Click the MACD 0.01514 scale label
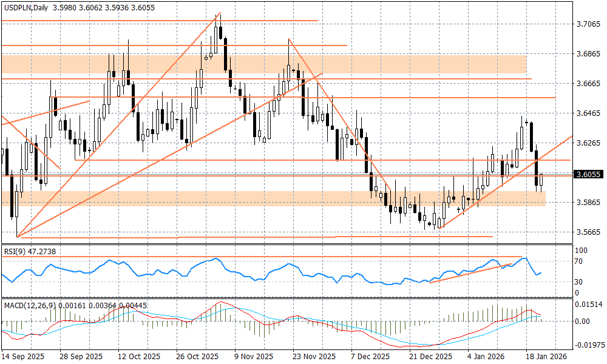Viewport: 607px width, 364px height. [587, 305]
